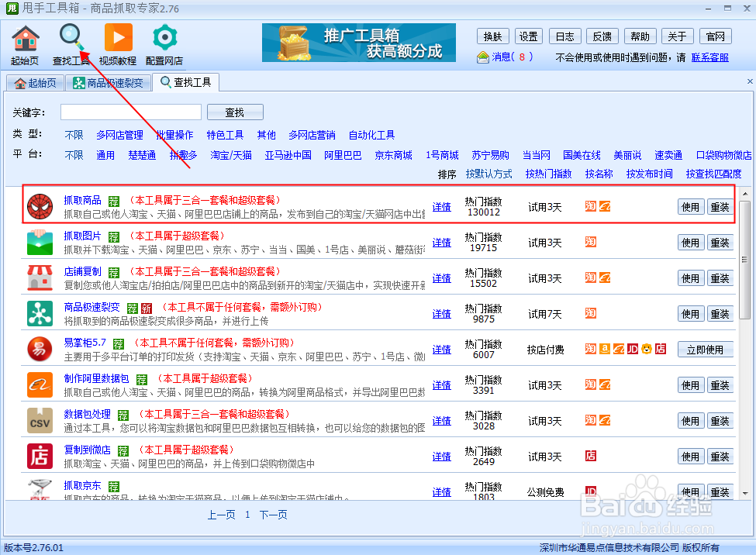756x555 pixels.
Task: Click the 数据包处理 CSV box icon
Action: (x=40, y=420)
